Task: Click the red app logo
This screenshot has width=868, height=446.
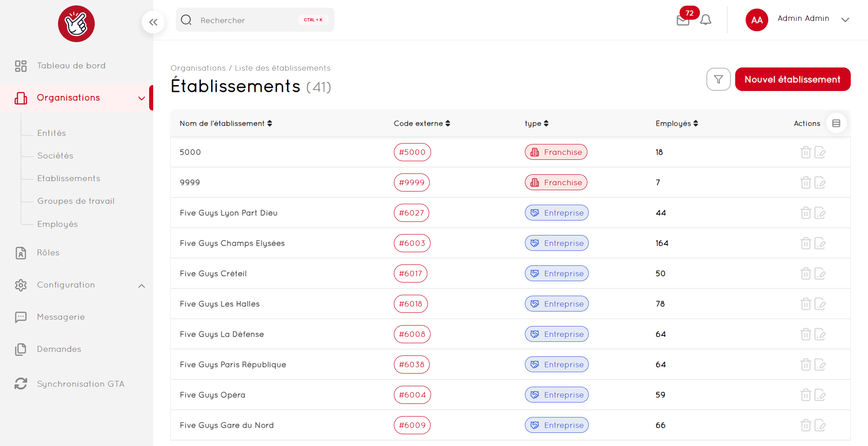Action: pyautogui.click(x=76, y=24)
